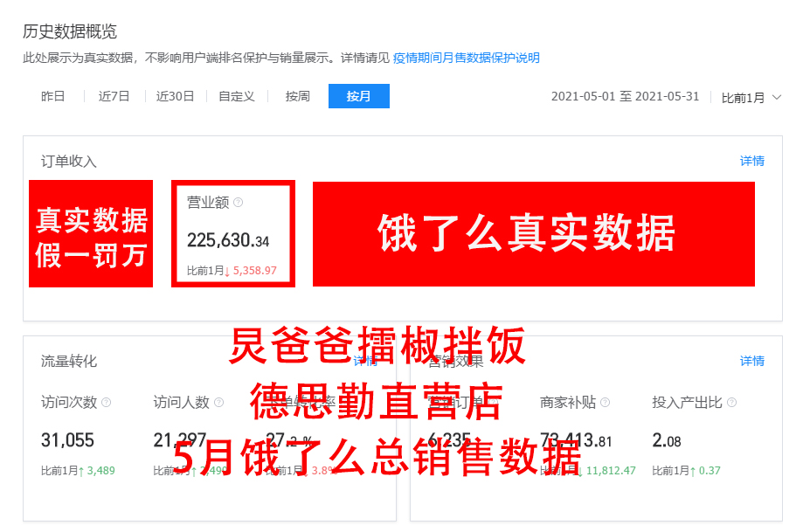Switch to 近30日 range

pos(175,96)
